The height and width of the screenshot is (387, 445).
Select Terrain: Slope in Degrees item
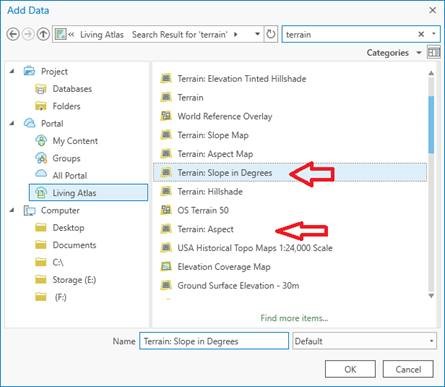(290, 172)
